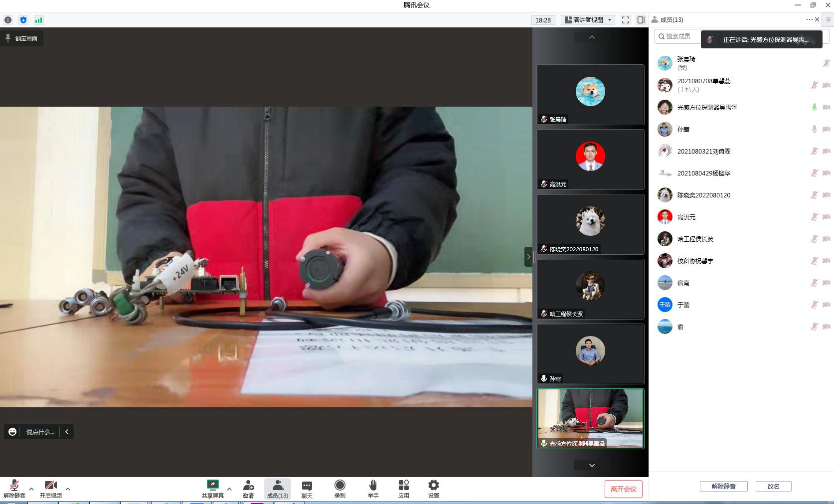Image resolution: width=834 pixels, height=504 pixels.
Task: Open the invite participants icon
Action: pyautogui.click(x=248, y=486)
